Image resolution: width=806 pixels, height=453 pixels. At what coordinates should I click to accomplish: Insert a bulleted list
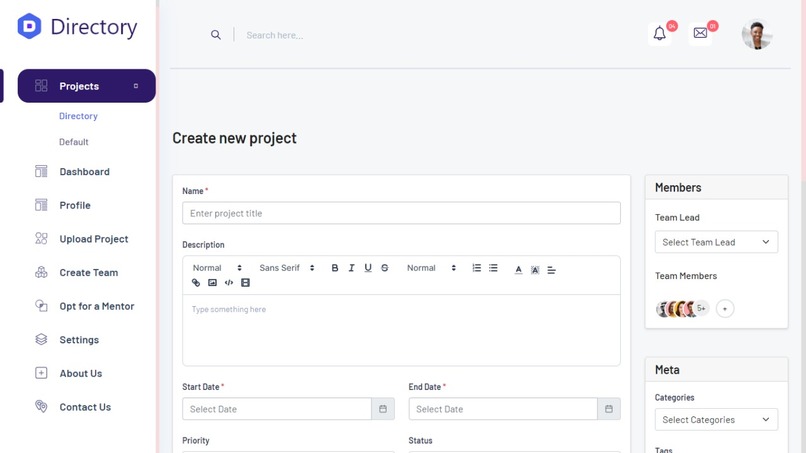point(493,268)
